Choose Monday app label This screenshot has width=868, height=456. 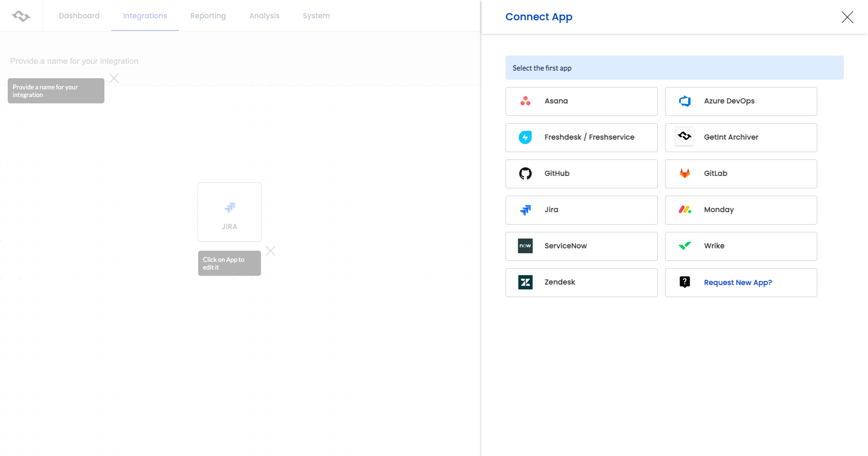719,210
